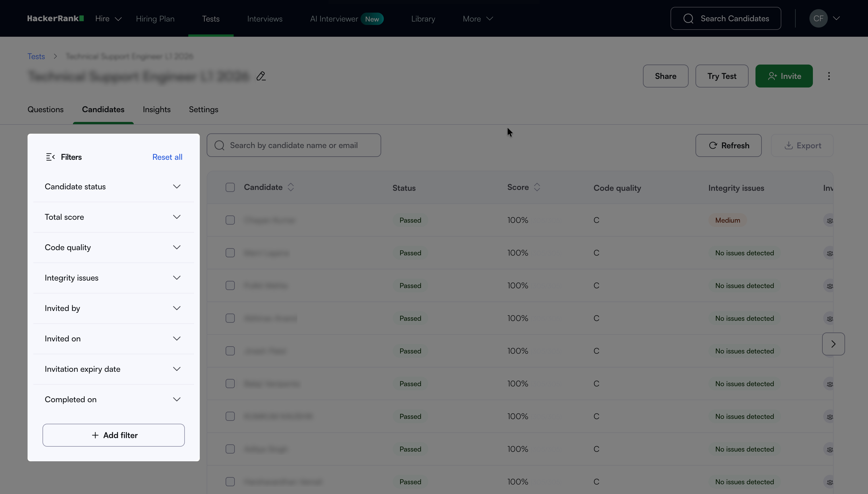Image resolution: width=868 pixels, height=494 pixels.
Task: Sort by Candidate column arrows
Action: [290, 187]
